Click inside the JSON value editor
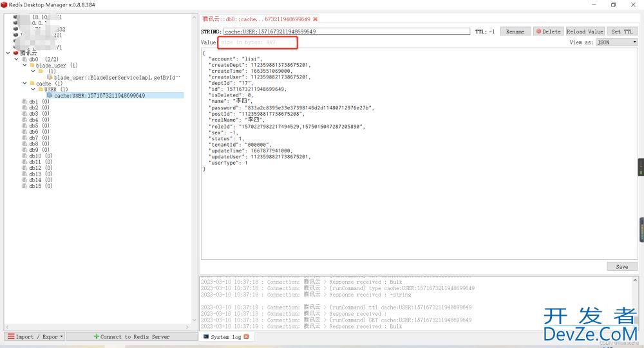 coord(419,154)
